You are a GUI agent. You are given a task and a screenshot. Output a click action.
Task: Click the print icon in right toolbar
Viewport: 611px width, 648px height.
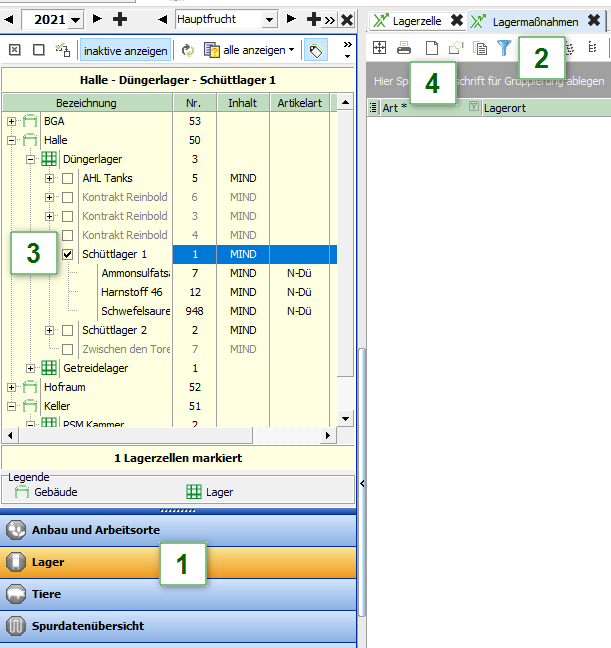(404, 47)
